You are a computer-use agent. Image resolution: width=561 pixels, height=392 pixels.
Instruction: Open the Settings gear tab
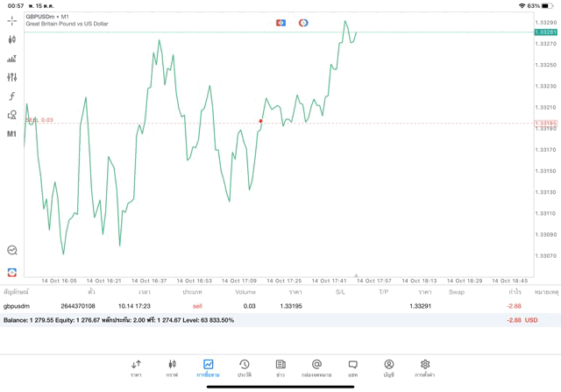(x=424, y=368)
